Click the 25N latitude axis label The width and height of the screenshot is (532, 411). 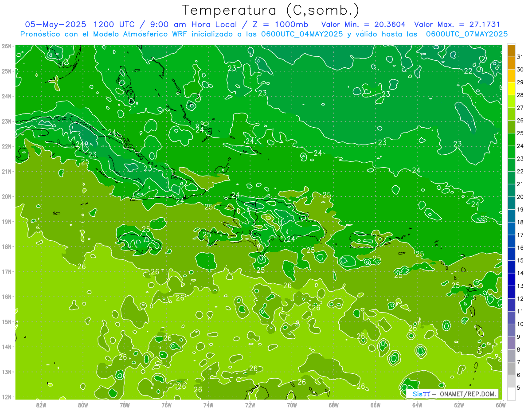(x=7, y=71)
